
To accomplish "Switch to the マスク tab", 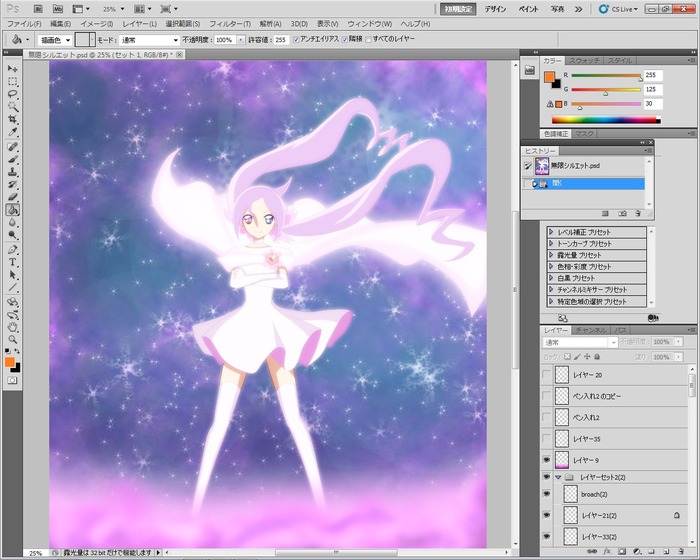I will [583, 134].
